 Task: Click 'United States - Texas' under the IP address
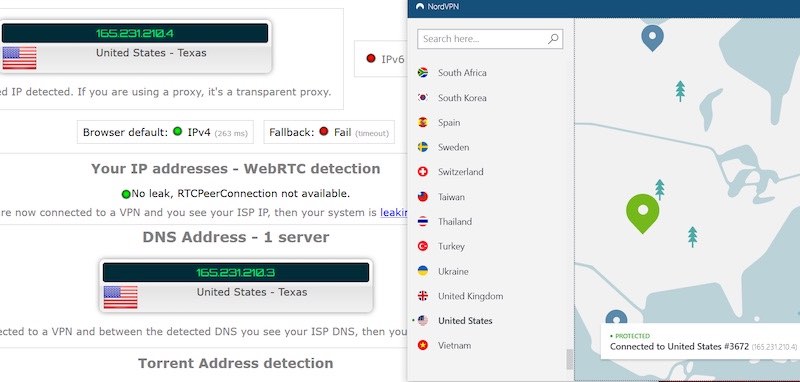pos(151,53)
